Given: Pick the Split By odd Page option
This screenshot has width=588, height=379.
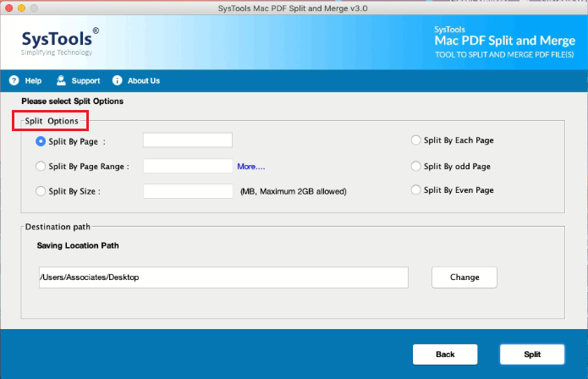Looking at the screenshot, I should click(x=415, y=166).
